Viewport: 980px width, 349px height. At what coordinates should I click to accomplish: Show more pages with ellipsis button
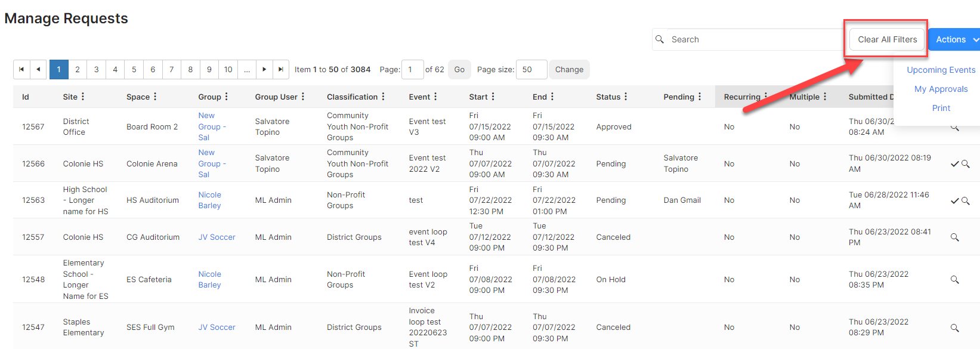[247, 69]
